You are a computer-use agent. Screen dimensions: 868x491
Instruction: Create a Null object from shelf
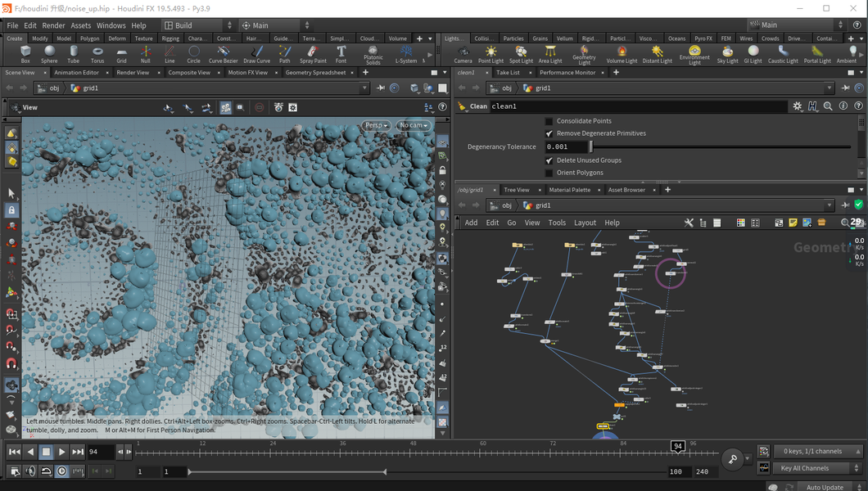point(146,54)
